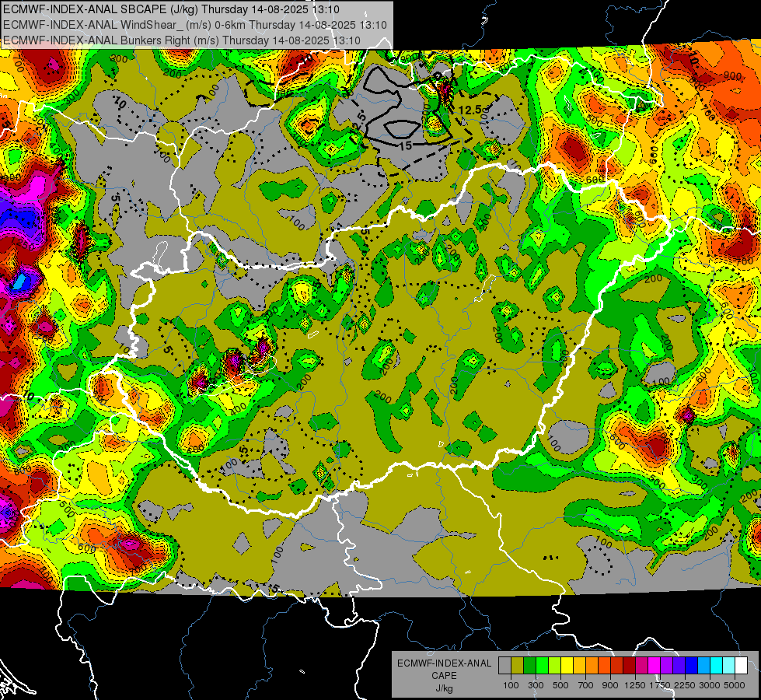761x700 pixels.
Task: Click the olive swatch in CAPE legend
Action: [x=517, y=666]
